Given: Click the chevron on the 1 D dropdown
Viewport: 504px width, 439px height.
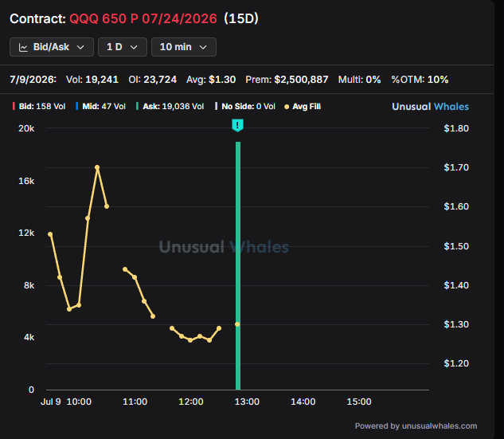Looking at the screenshot, I should tap(134, 47).
